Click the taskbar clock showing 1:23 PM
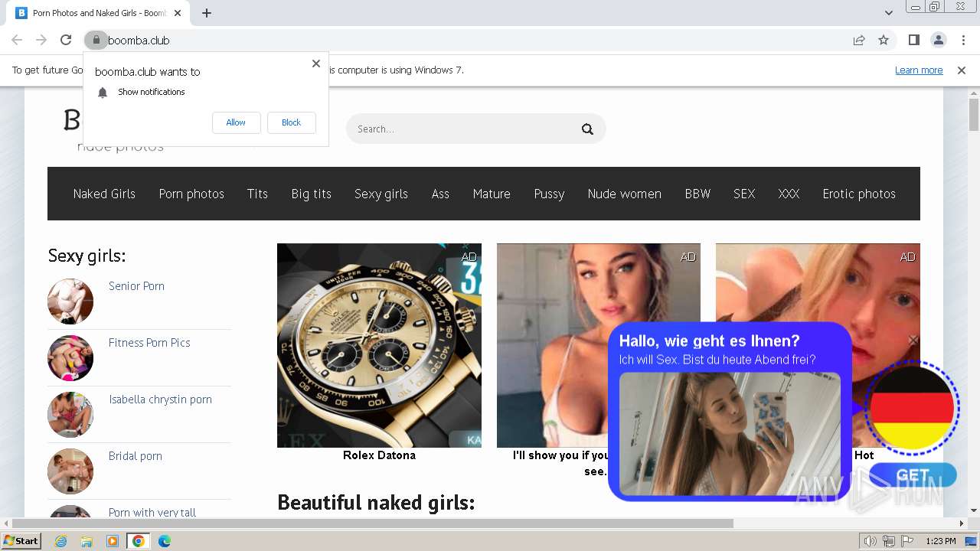Viewport: 980px width, 551px height. coord(941,541)
